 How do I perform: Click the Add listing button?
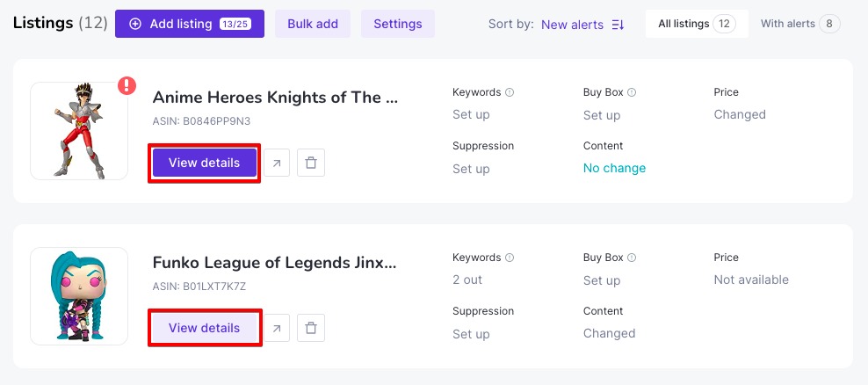click(189, 24)
